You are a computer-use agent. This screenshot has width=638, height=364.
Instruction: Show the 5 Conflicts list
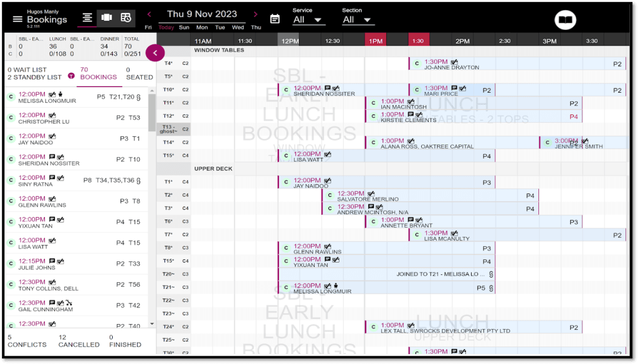[27, 340]
